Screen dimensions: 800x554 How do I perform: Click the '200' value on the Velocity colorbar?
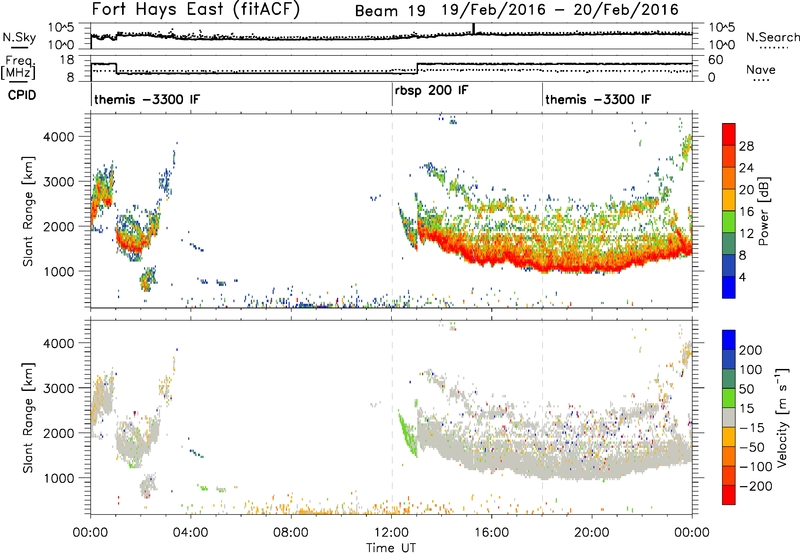751,350
